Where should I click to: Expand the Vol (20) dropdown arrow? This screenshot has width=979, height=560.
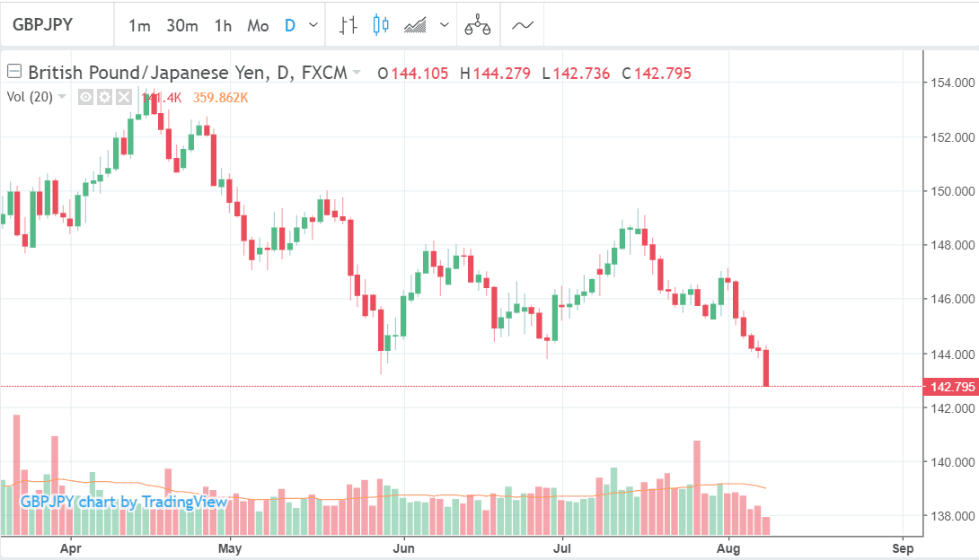click(x=62, y=97)
